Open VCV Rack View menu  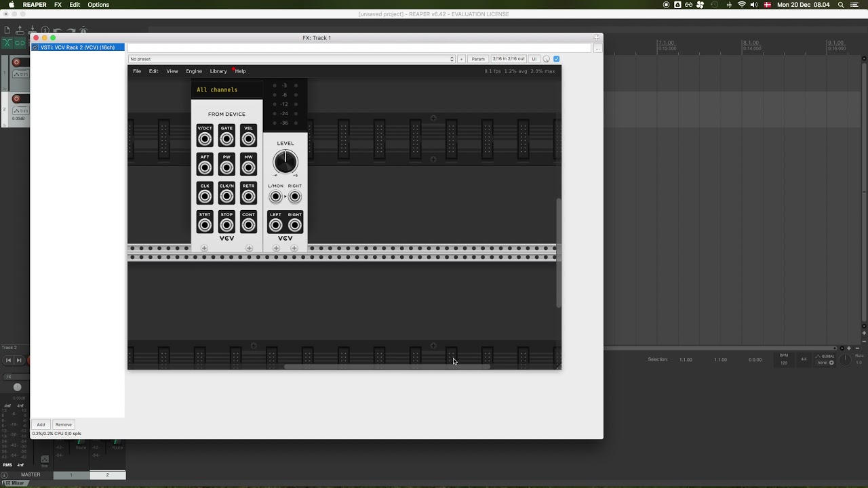pos(172,71)
